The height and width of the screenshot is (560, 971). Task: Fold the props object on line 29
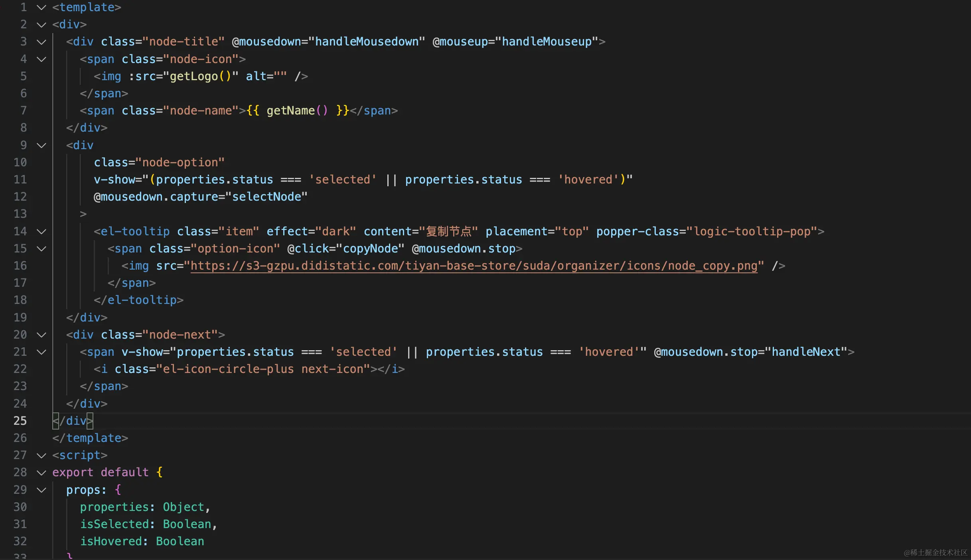(41, 490)
